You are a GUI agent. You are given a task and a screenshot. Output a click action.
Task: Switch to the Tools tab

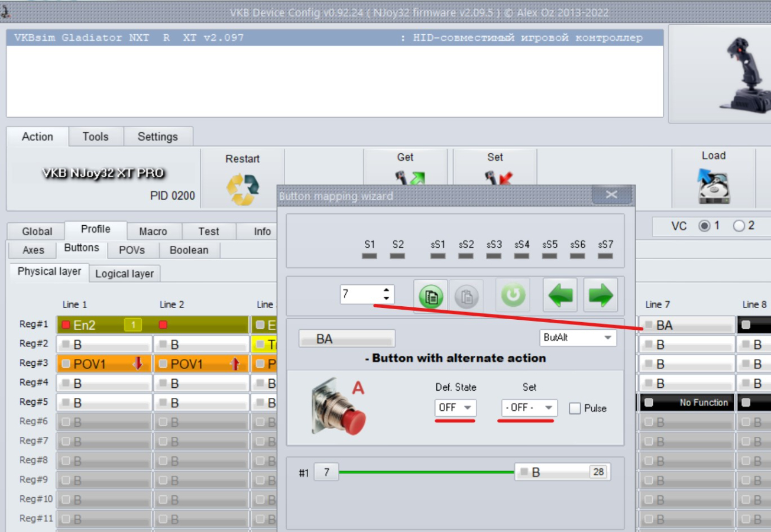96,137
